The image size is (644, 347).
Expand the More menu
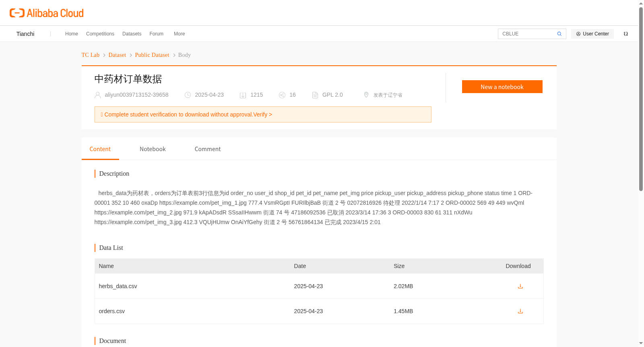pos(179,34)
